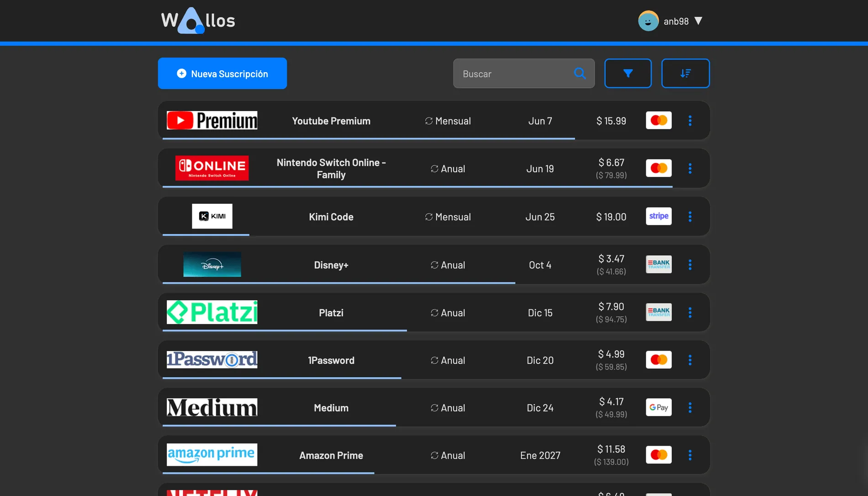Click the Anual cycle on Disney+
Image resolution: width=868 pixels, height=496 pixels.
(x=448, y=265)
